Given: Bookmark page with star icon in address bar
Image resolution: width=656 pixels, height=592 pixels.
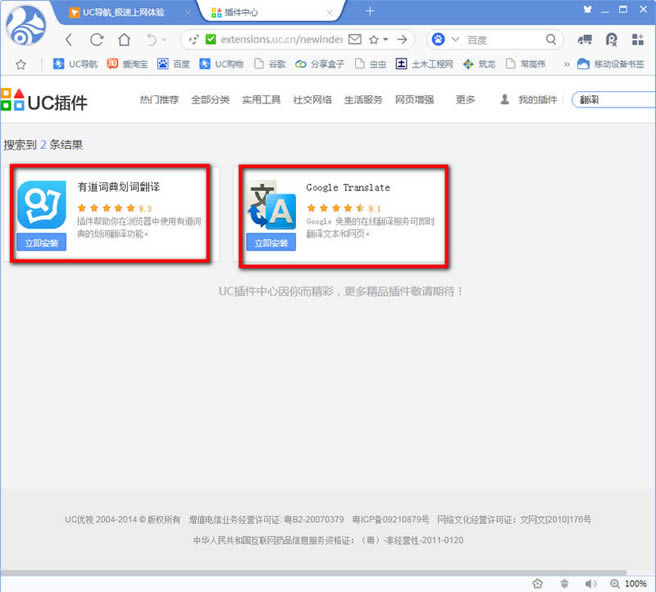Looking at the screenshot, I should (374, 40).
